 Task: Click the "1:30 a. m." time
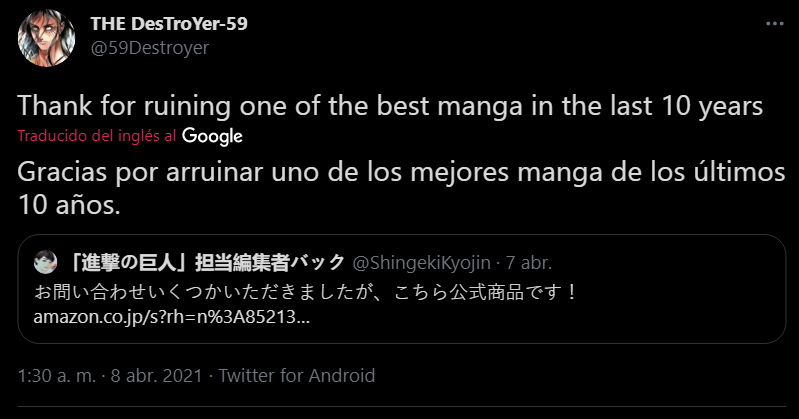pyautogui.click(x=55, y=376)
